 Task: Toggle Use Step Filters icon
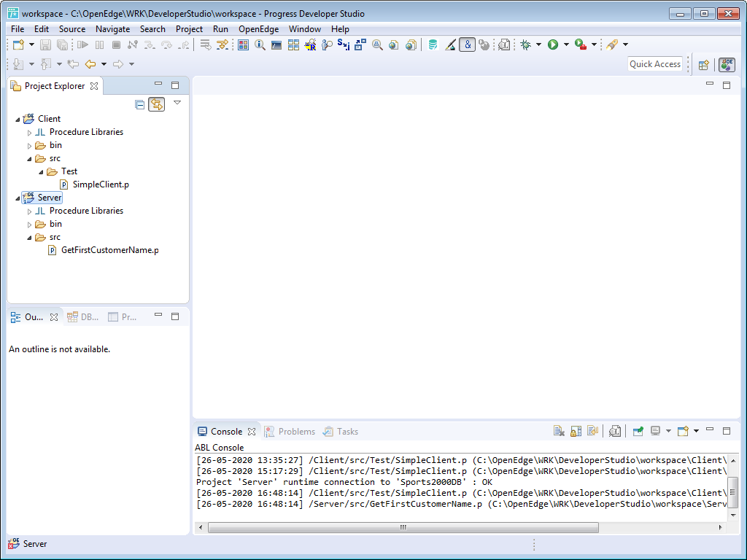point(222,44)
